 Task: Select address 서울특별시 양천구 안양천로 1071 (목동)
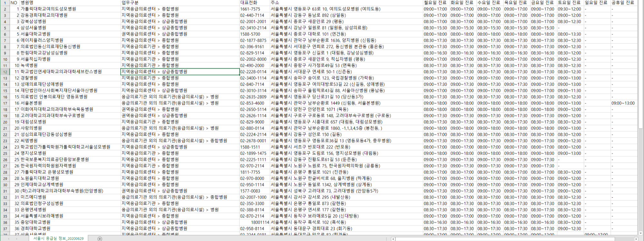pos(346,109)
